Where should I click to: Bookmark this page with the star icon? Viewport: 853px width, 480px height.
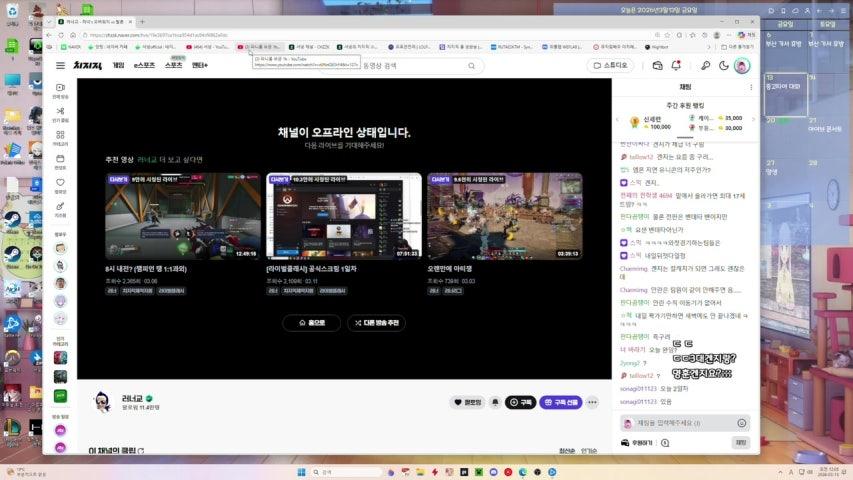(667, 35)
